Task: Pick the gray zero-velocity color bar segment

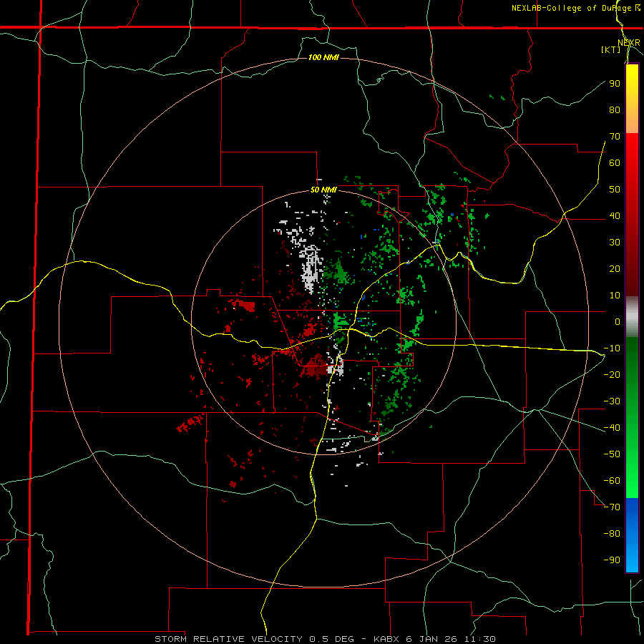Action: [x=632, y=317]
